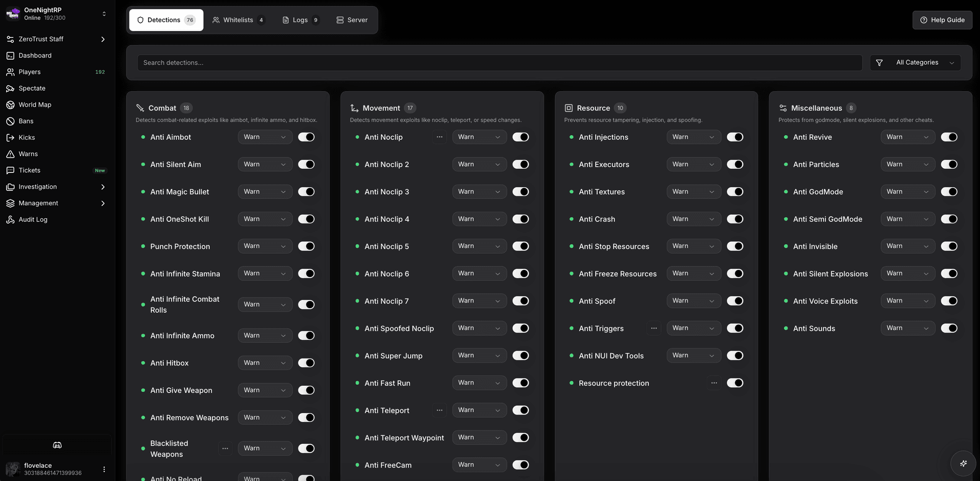
Task: Click the Movement count badge 17
Action: coord(410,108)
